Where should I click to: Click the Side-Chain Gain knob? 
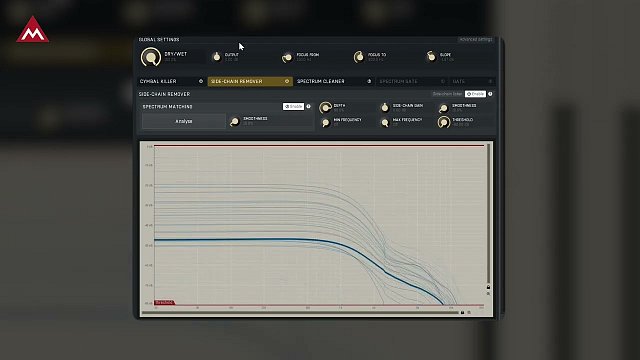pos(384,108)
